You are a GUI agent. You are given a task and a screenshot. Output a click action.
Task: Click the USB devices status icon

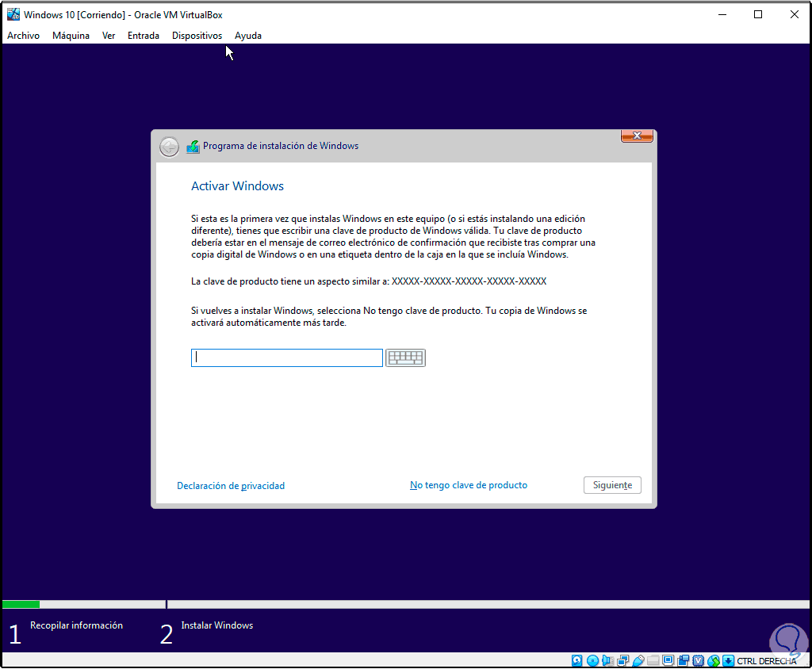coord(638,661)
